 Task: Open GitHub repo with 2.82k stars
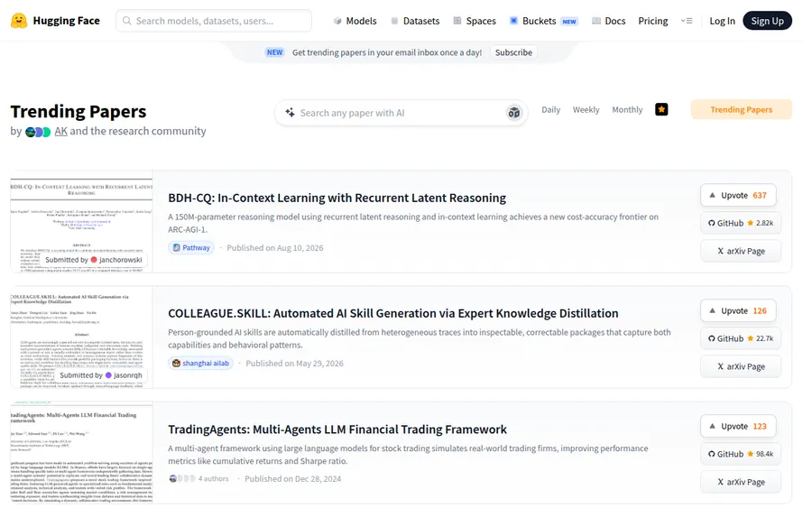pyautogui.click(x=741, y=223)
